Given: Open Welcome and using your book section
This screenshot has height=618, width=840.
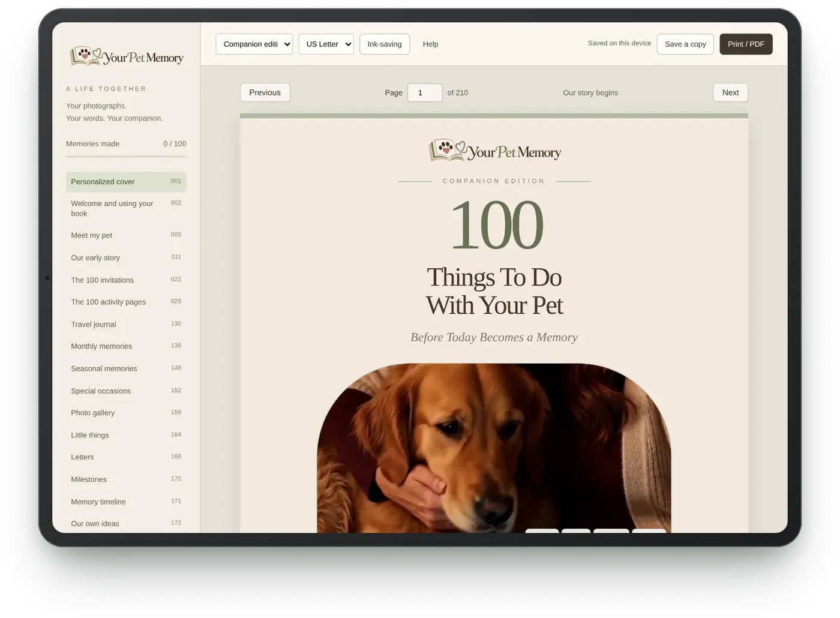Looking at the screenshot, I should point(126,208).
